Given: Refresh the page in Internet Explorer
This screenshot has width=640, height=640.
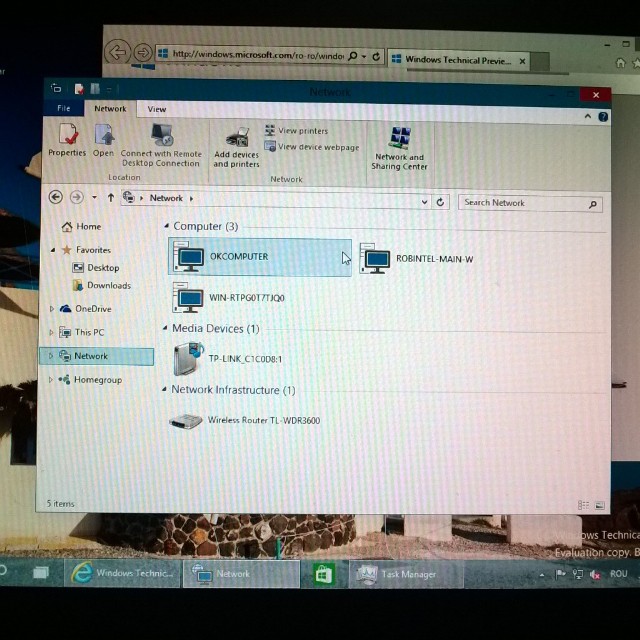Looking at the screenshot, I should (x=376, y=56).
